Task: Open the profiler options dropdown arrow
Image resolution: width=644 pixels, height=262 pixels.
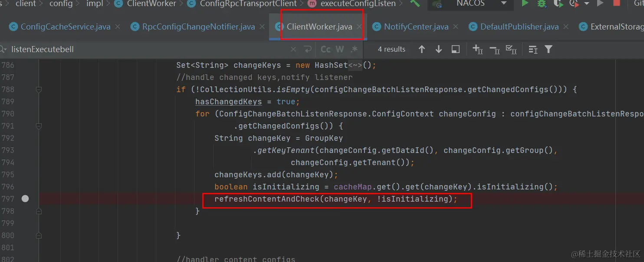Action: (587, 4)
